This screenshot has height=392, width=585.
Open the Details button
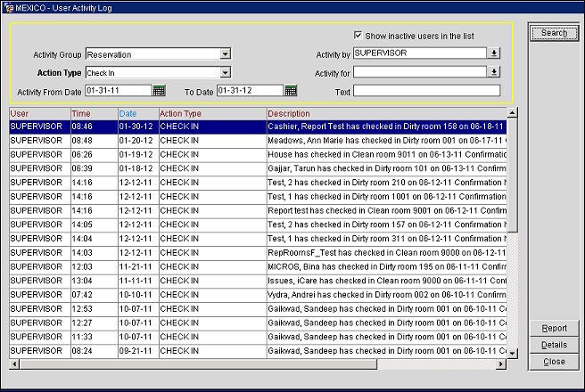(x=554, y=345)
